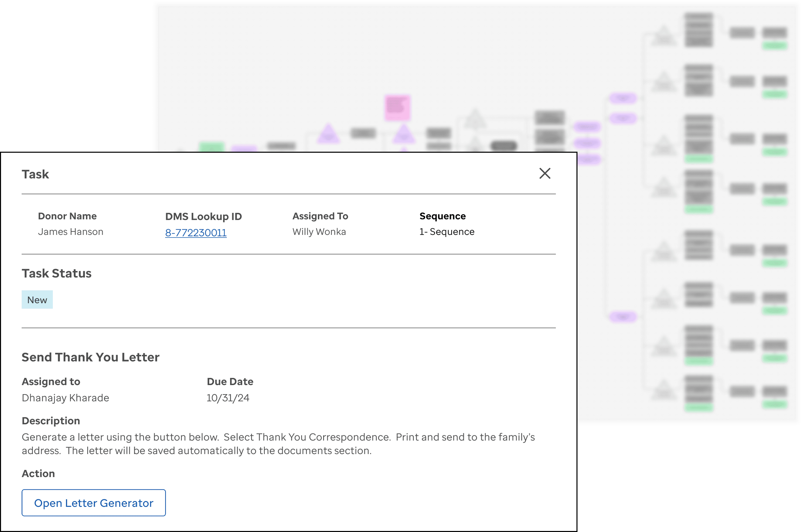The image size is (802, 532).
Task: Click the donor name James Hanson
Action: pyautogui.click(x=71, y=232)
